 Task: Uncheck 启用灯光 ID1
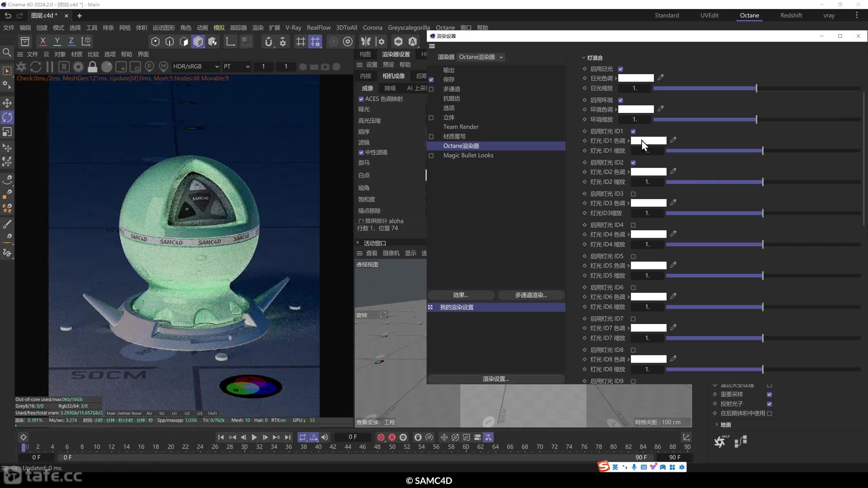[633, 131]
